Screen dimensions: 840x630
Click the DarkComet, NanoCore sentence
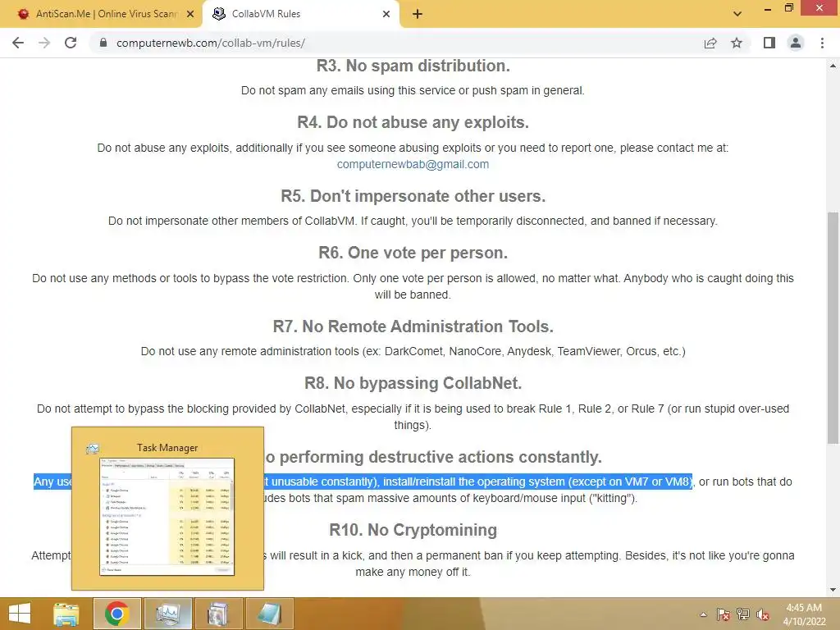coord(413,351)
